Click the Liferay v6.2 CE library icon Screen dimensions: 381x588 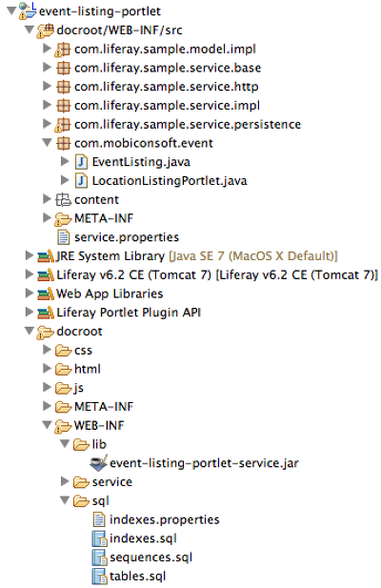tap(46, 274)
